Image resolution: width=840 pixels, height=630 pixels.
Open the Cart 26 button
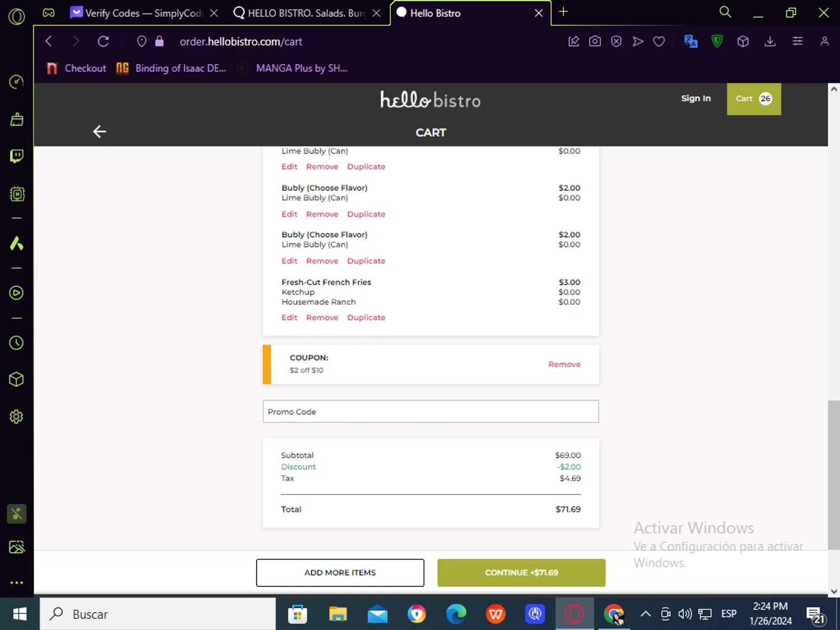[x=754, y=99]
